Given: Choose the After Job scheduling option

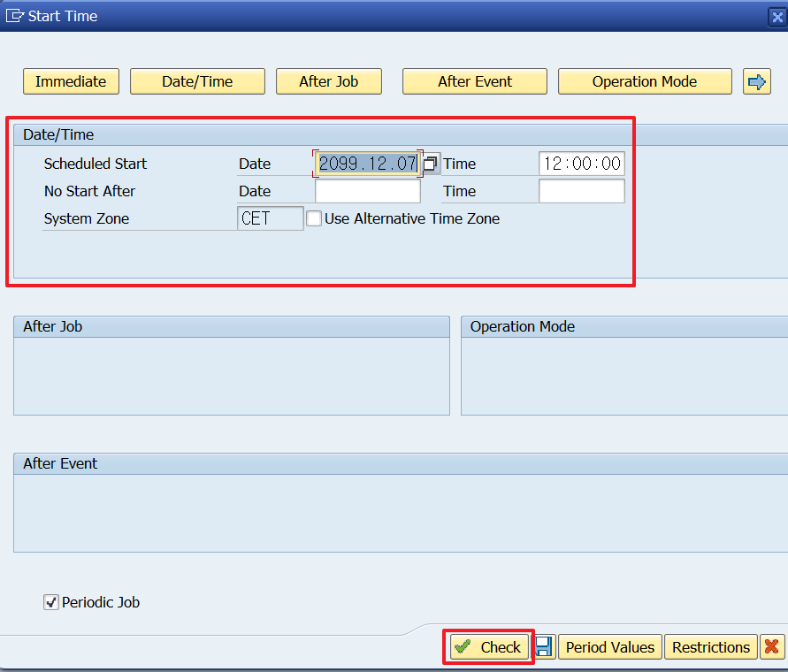Looking at the screenshot, I should (329, 80).
